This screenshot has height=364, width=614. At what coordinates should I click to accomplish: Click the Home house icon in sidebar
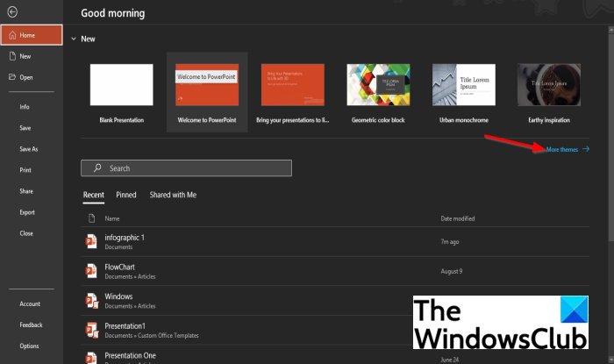click(x=12, y=35)
